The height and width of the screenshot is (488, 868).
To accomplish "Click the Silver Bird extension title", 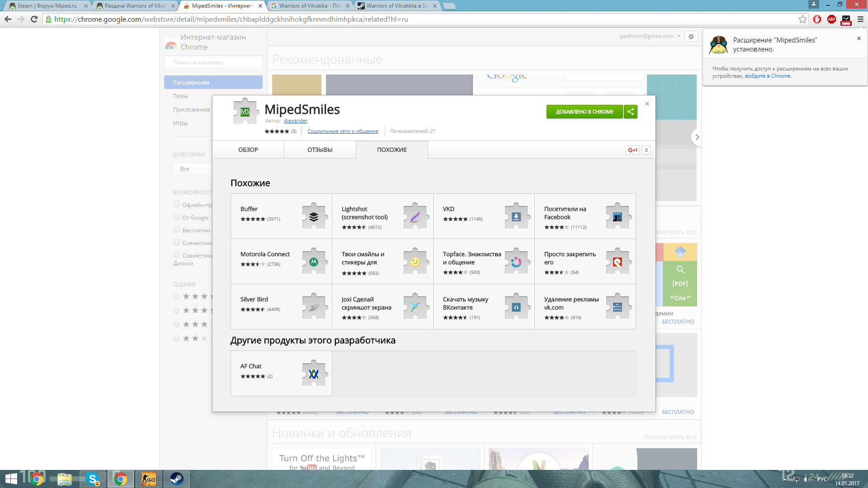I will click(254, 299).
